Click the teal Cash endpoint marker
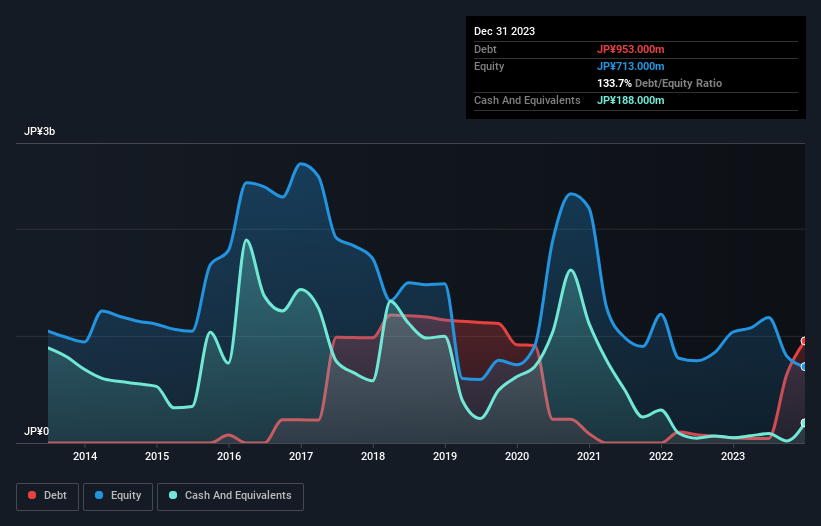The width and height of the screenshot is (821, 526). (x=805, y=423)
